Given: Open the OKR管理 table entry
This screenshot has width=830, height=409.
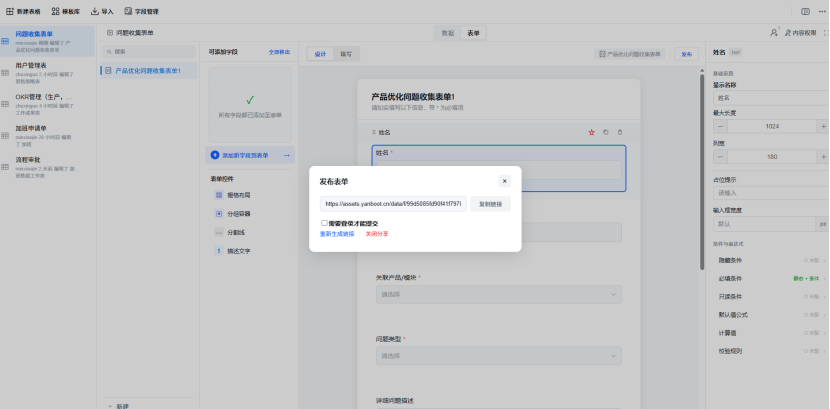Looking at the screenshot, I should 48,104.
